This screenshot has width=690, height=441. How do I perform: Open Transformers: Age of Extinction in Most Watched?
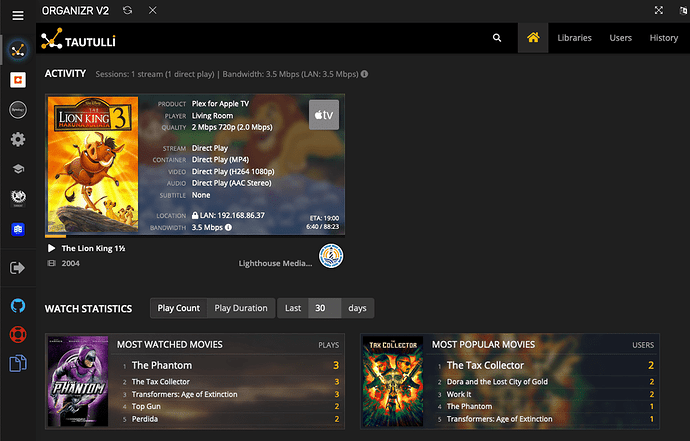click(184, 394)
